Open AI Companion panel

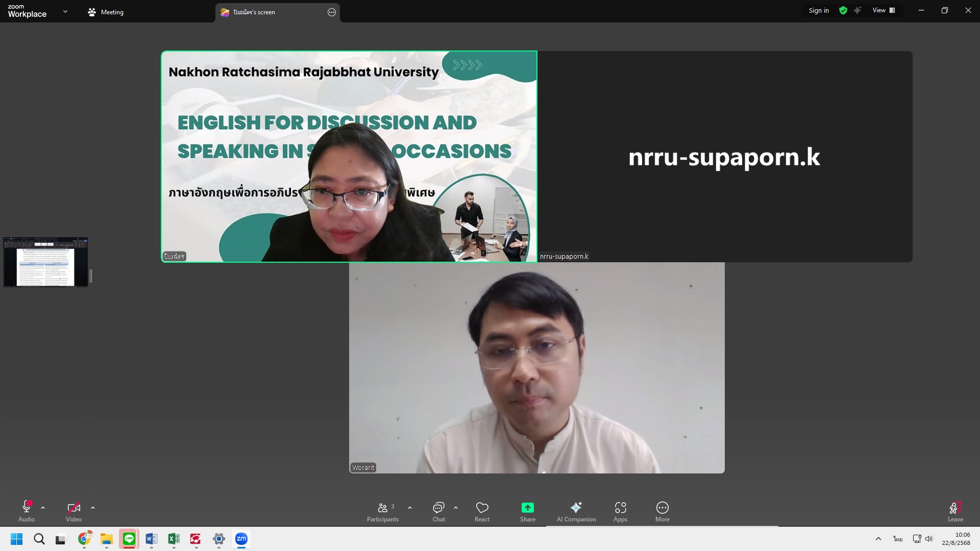[576, 512]
